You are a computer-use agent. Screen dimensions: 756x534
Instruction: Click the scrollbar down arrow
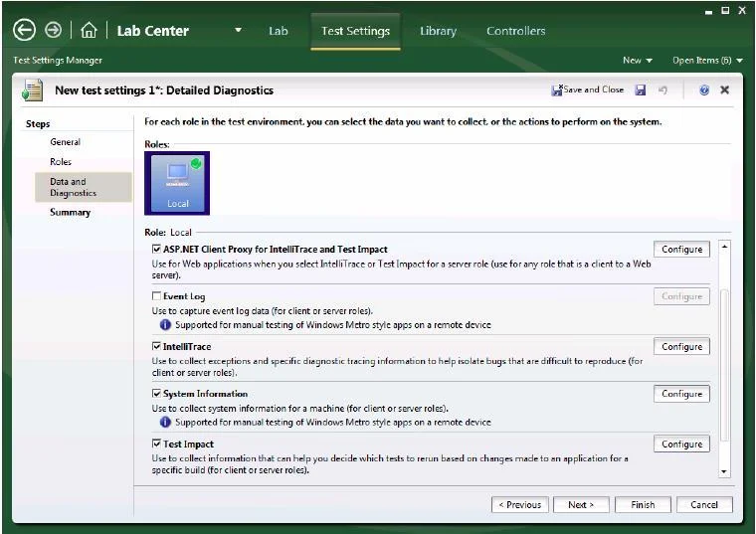pyautogui.click(x=724, y=471)
